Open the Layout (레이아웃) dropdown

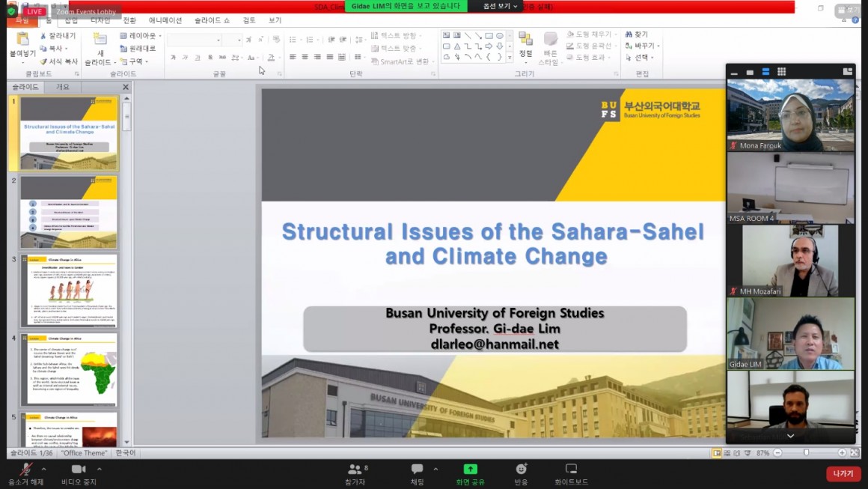pos(141,35)
